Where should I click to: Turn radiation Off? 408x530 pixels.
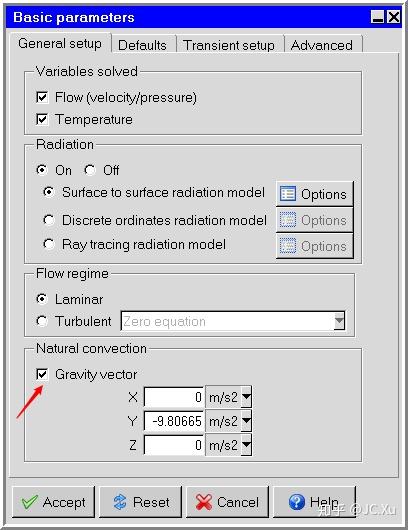pos(90,170)
